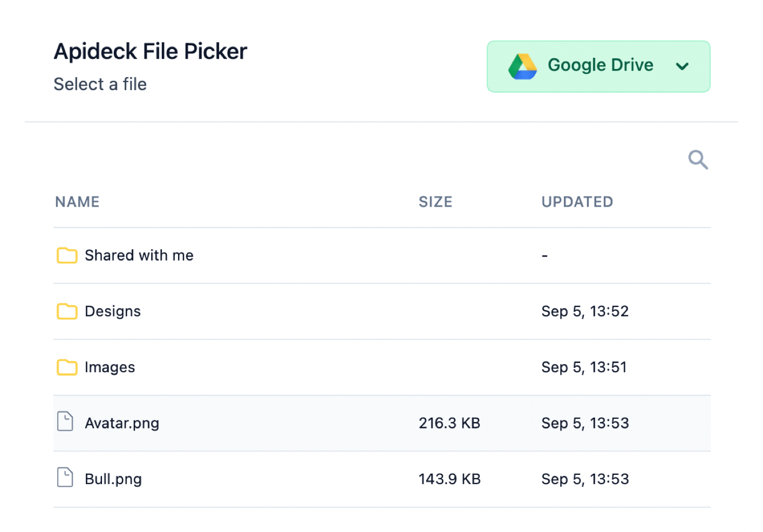Click Designs updated time Sep 5, 13:52
The image size is (763, 532).
point(585,311)
